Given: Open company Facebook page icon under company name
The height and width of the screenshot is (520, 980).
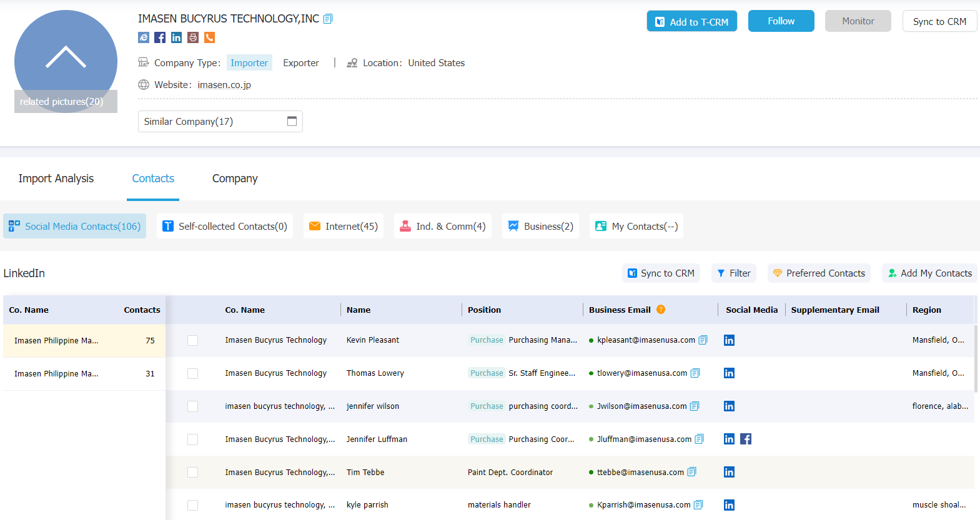Looking at the screenshot, I should 160,37.
